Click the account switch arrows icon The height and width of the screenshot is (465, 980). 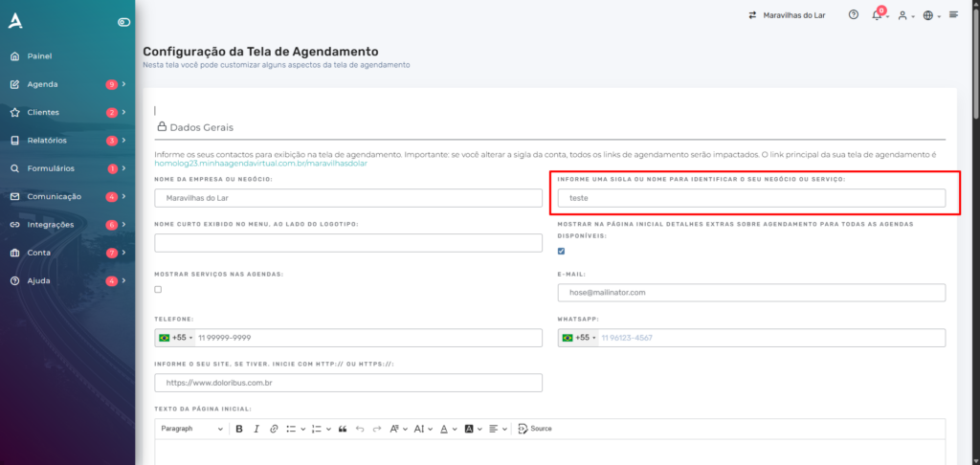coord(752,15)
